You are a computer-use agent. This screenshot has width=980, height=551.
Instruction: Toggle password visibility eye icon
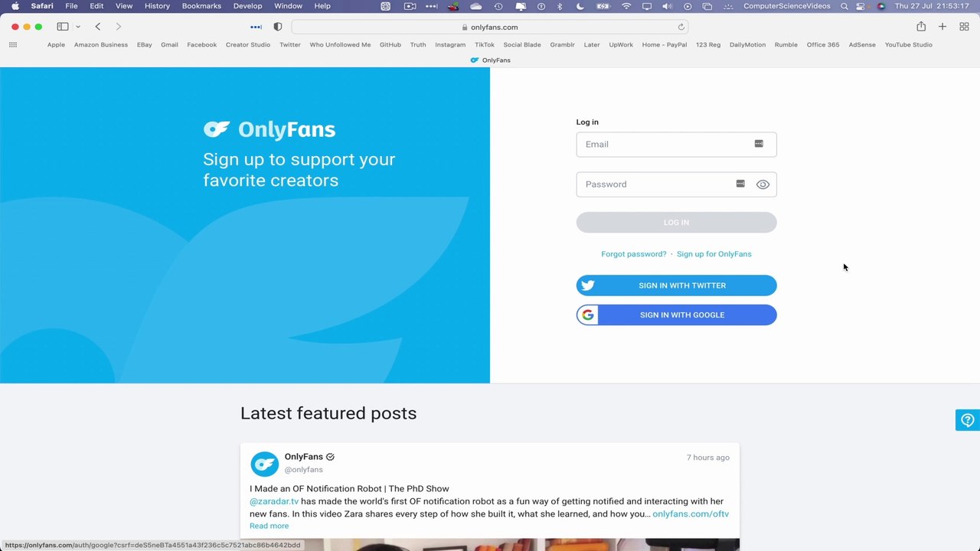(763, 184)
